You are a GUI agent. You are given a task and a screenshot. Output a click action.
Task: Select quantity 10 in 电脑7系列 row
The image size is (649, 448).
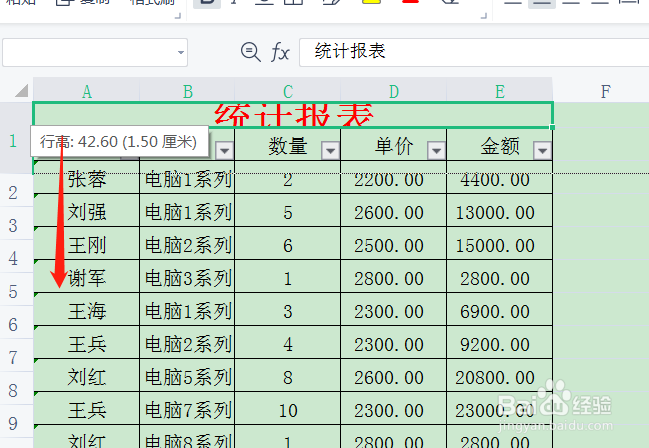pos(288,410)
